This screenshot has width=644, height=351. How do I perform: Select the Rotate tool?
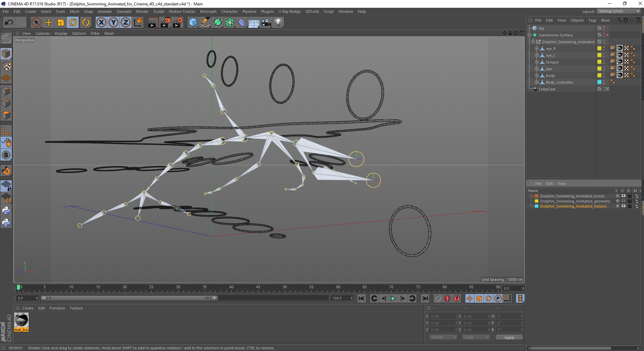[x=73, y=23]
